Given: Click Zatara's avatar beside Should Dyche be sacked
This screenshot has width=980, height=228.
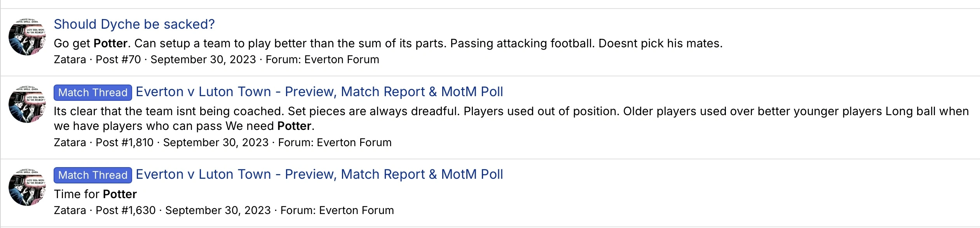Looking at the screenshot, I should (27, 37).
